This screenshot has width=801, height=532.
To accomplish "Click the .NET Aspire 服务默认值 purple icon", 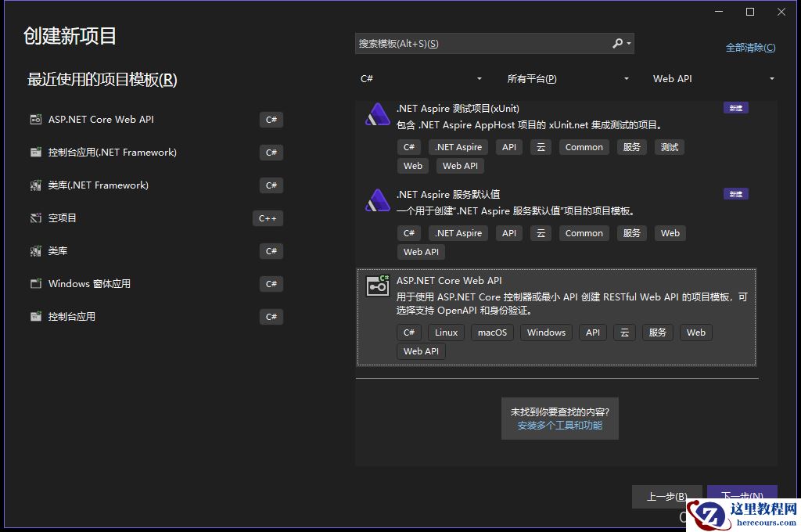I will pyautogui.click(x=378, y=202).
